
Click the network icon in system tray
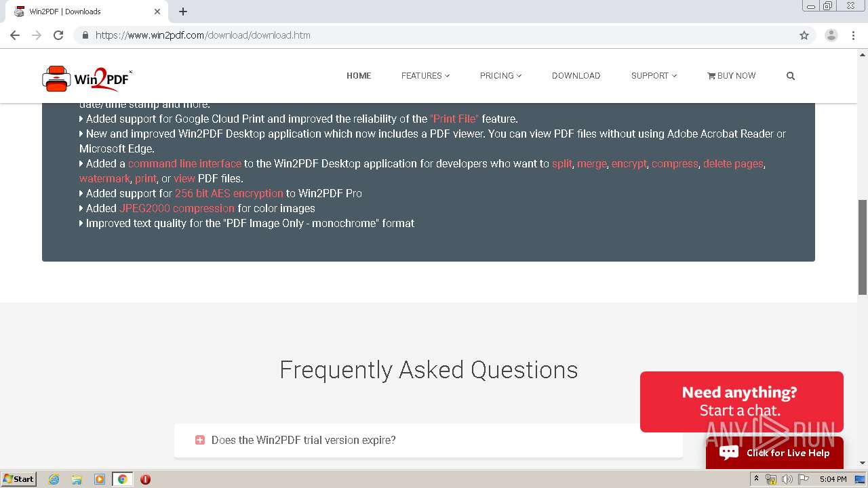(771, 479)
